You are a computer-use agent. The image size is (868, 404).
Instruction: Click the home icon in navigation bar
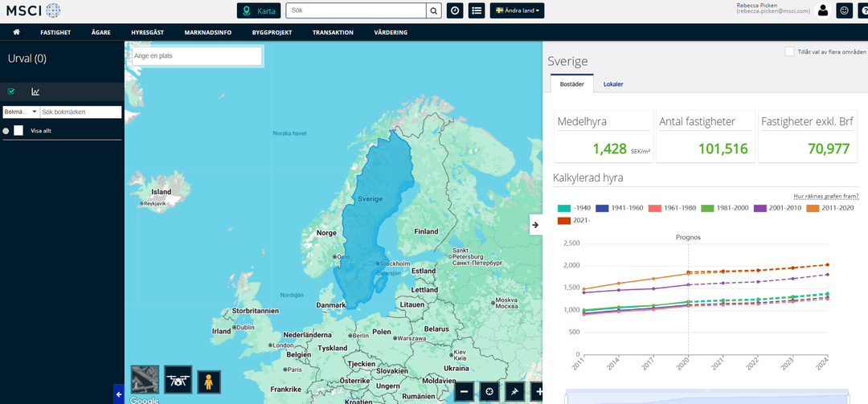point(16,32)
